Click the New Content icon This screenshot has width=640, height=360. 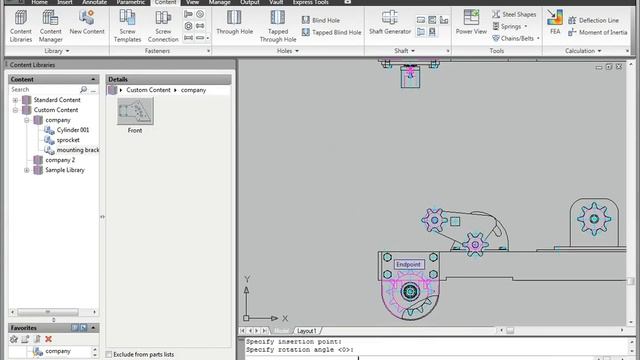[x=87, y=23]
